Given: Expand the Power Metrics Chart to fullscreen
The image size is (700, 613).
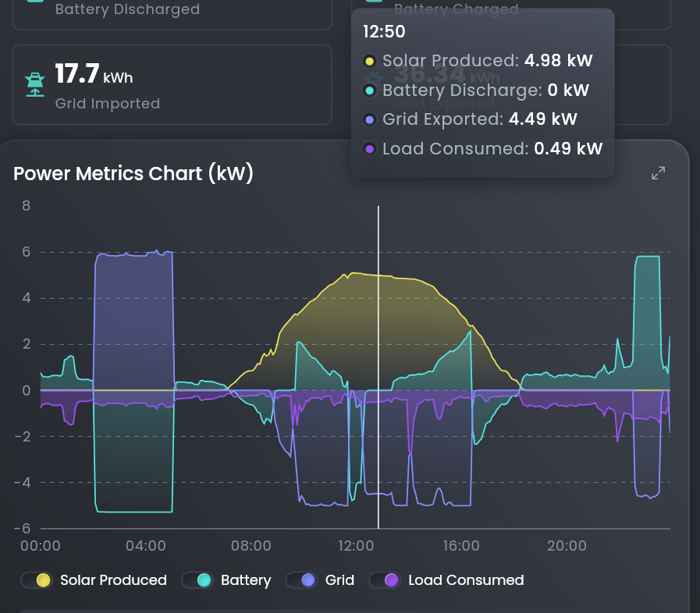Looking at the screenshot, I should tap(658, 173).
